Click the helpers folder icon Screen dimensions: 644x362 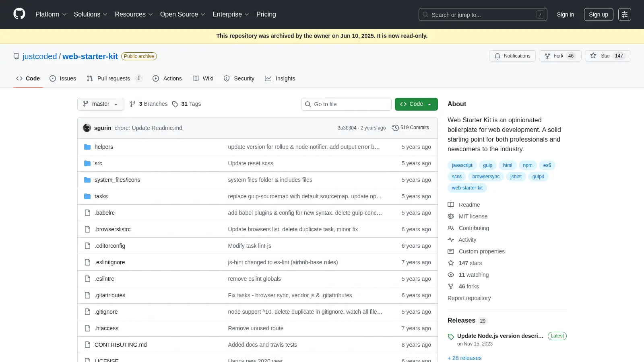[87, 147]
